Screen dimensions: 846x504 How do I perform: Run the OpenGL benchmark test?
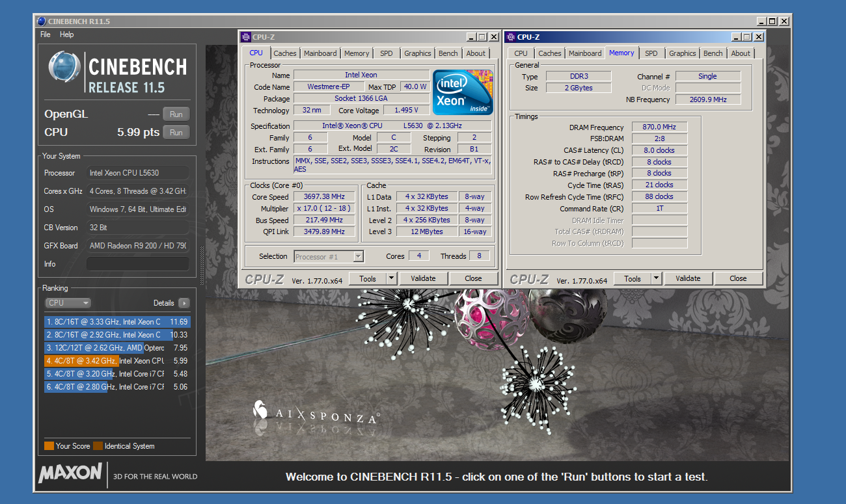[x=176, y=114]
